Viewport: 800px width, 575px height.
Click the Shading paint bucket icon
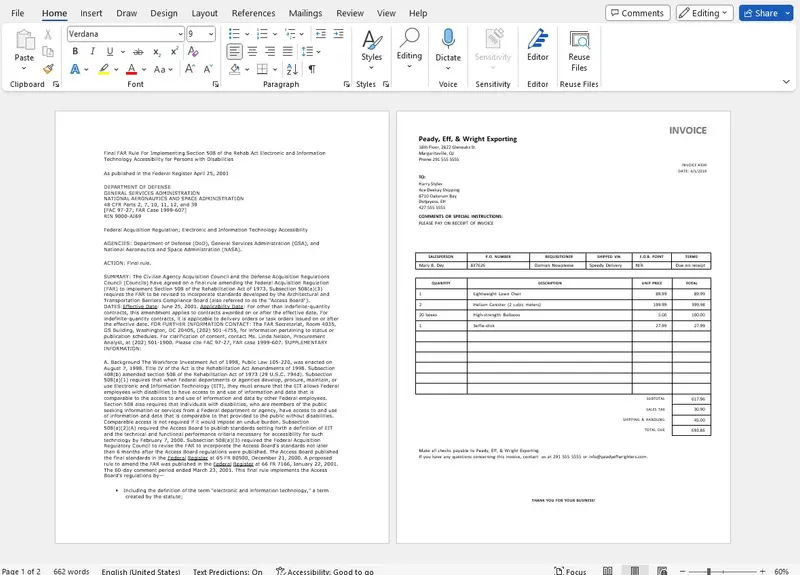235,69
